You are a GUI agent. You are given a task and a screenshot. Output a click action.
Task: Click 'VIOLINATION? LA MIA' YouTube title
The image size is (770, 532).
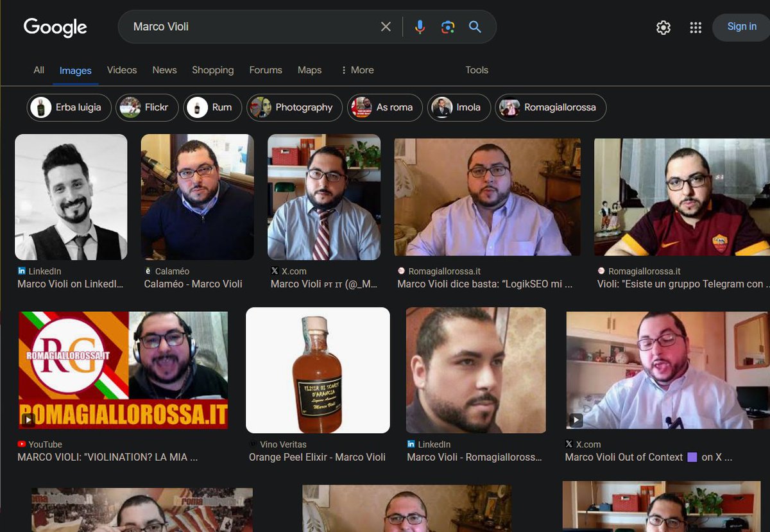108,457
